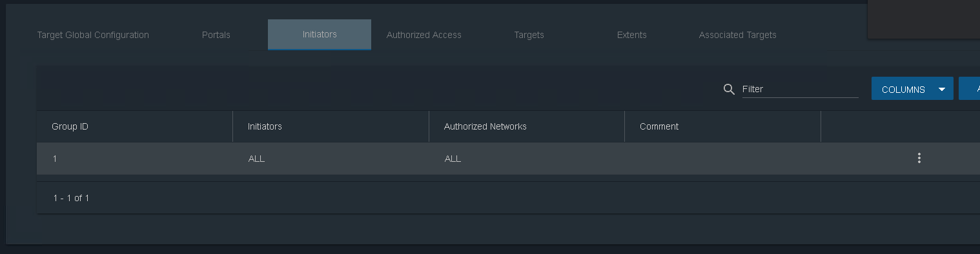Click the magnifier search icon beside Filter
The height and width of the screenshot is (254, 980).
pyautogui.click(x=729, y=89)
